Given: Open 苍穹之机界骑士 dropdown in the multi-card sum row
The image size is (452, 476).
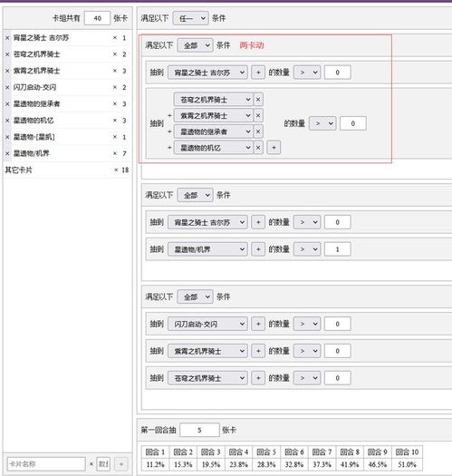Looking at the screenshot, I should [x=214, y=100].
